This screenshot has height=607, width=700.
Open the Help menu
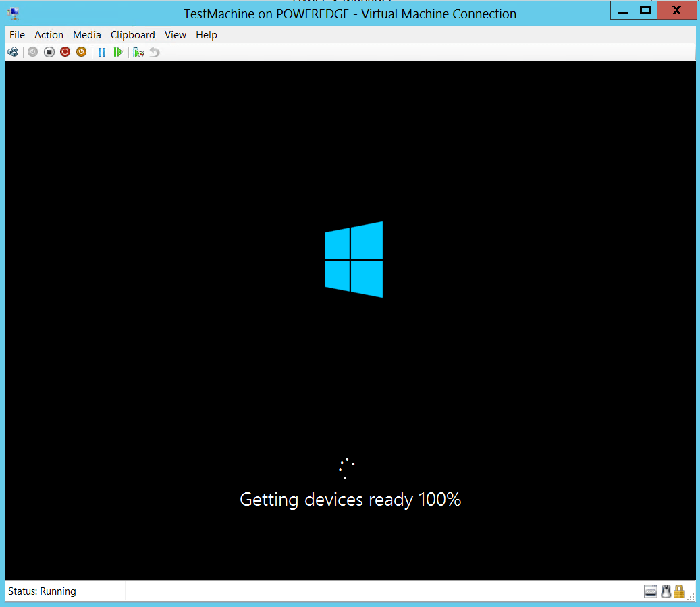[207, 35]
